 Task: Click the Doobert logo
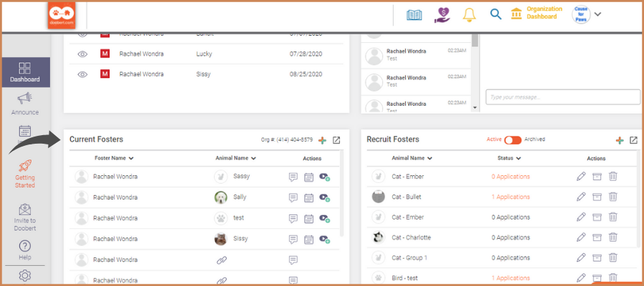coord(62,16)
